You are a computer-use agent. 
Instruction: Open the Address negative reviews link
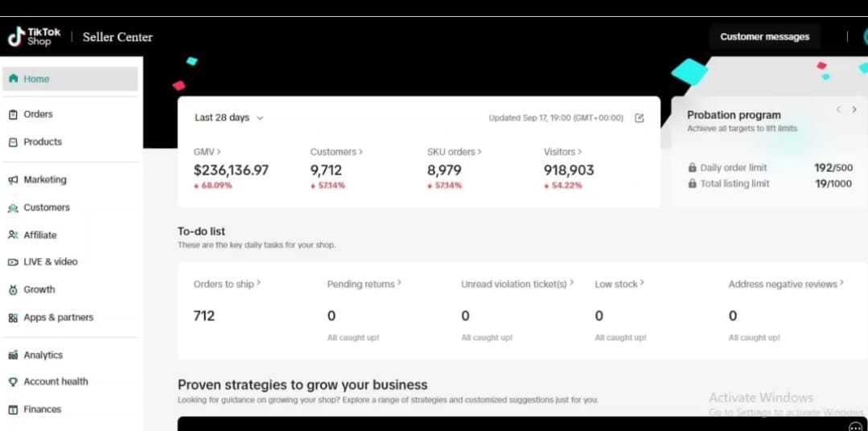pyautogui.click(x=785, y=284)
